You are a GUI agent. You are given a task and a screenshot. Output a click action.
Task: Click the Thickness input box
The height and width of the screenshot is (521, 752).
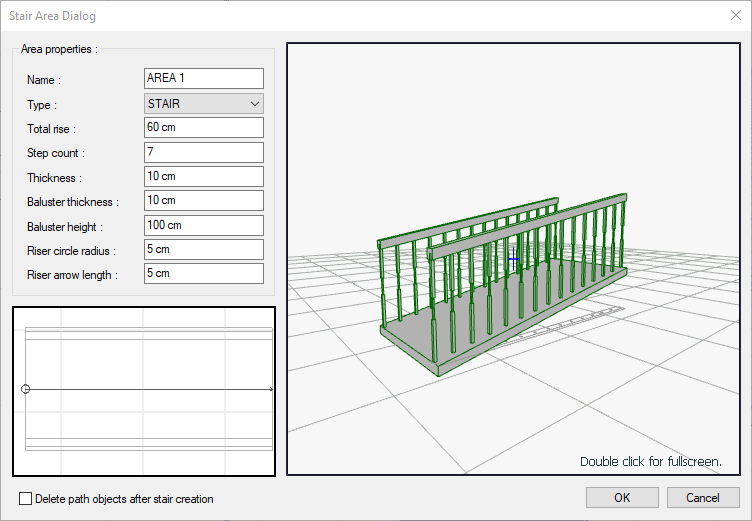point(203,177)
